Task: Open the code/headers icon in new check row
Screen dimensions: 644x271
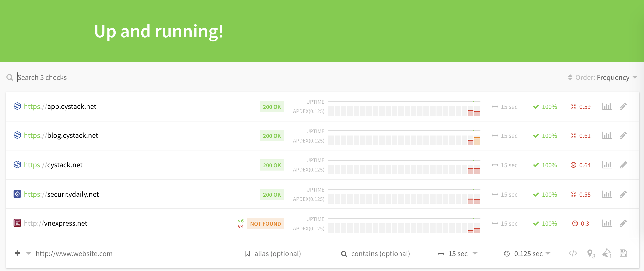Action: [x=573, y=253]
